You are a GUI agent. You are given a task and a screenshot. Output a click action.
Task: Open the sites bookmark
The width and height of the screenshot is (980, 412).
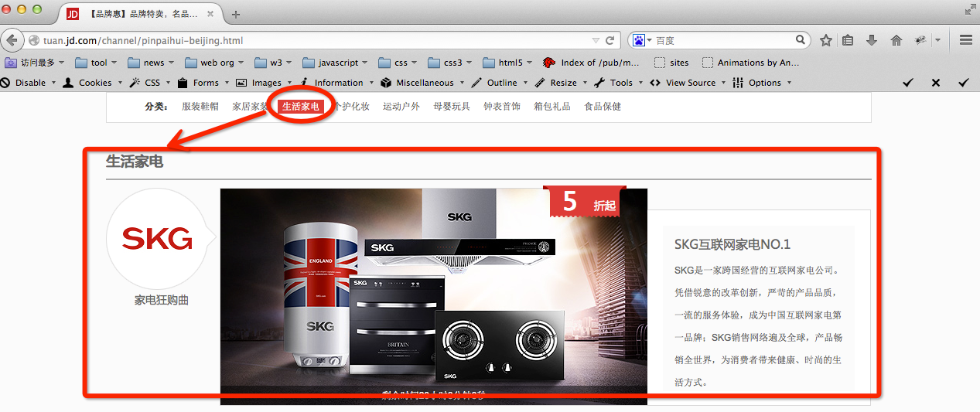(x=671, y=63)
